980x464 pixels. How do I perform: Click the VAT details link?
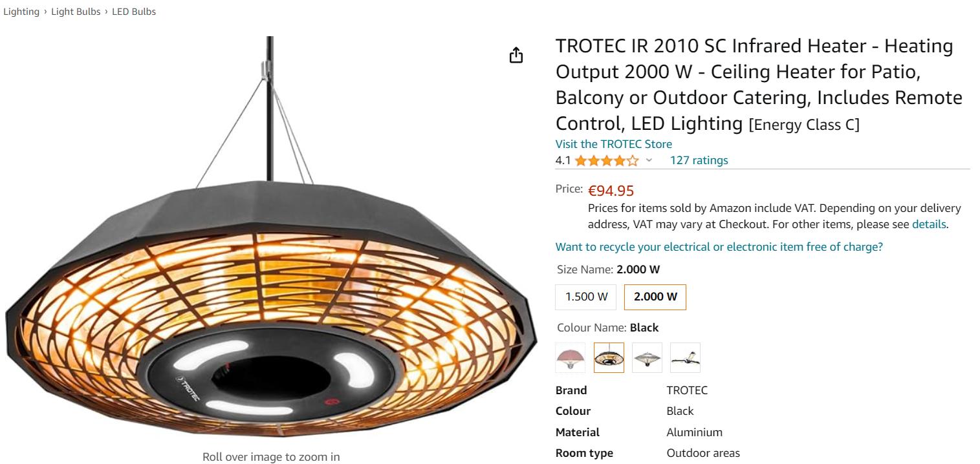point(929,225)
